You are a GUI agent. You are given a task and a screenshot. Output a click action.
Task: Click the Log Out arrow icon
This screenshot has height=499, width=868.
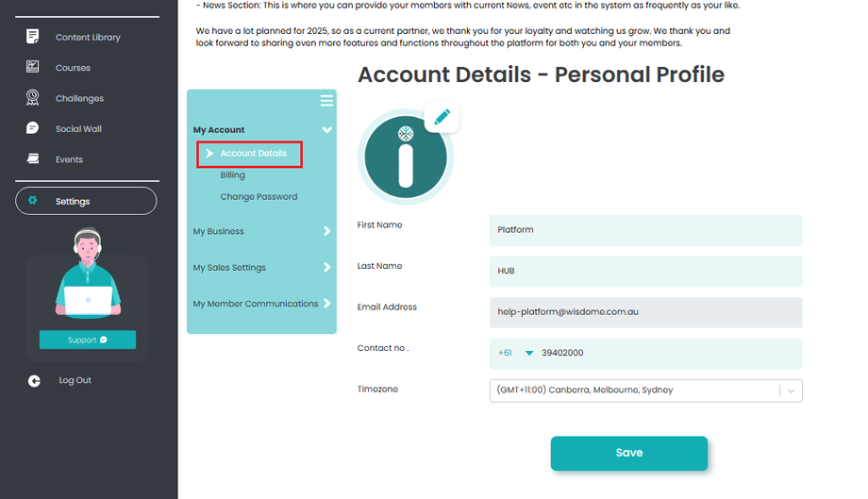[x=35, y=380]
